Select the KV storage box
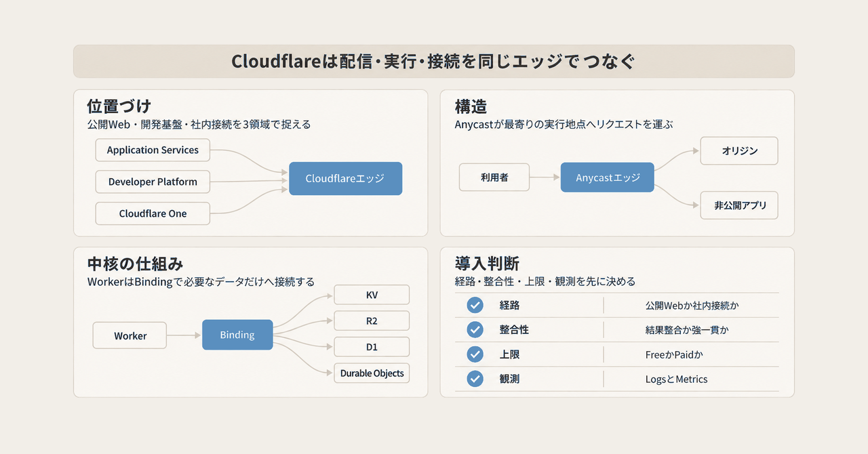Screen dimensions: 868x454 [372, 295]
